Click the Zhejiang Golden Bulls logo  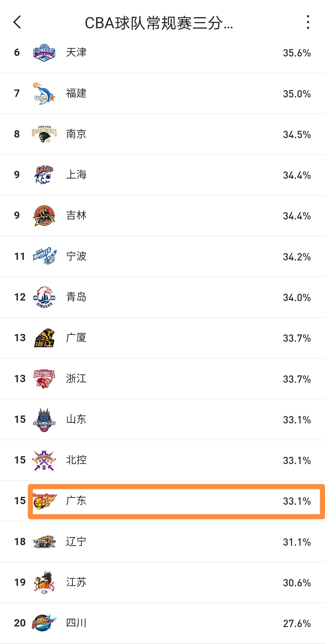point(44,378)
